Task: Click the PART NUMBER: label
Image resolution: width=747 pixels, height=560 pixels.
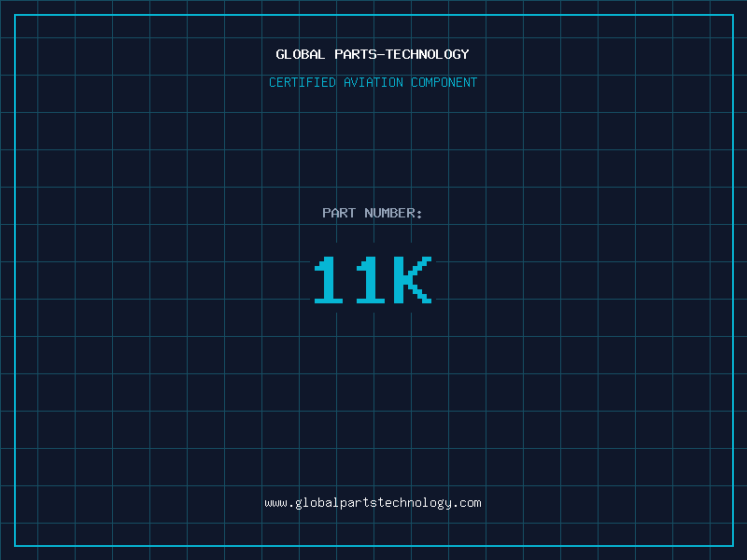Action: point(373,213)
